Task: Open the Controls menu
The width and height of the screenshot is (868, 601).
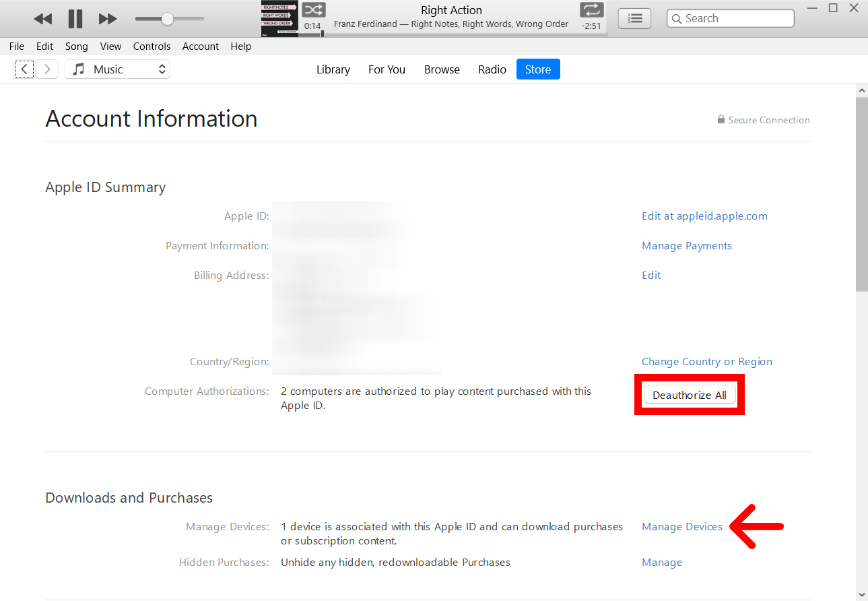Action: pos(152,46)
